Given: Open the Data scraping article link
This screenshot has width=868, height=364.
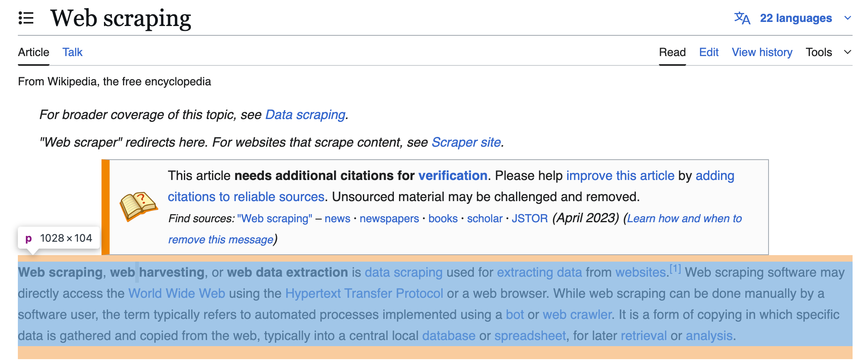Looking at the screenshot, I should (x=305, y=115).
